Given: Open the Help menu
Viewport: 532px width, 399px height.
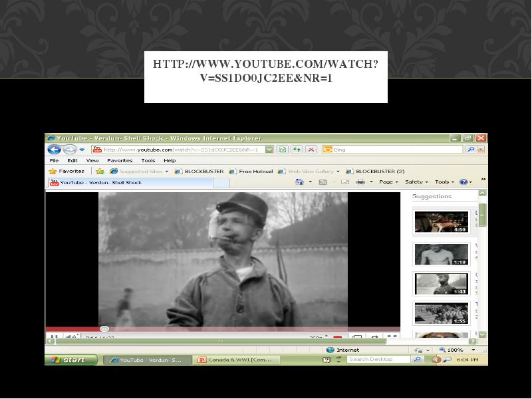Looking at the screenshot, I should pyautogui.click(x=170, y=160).
